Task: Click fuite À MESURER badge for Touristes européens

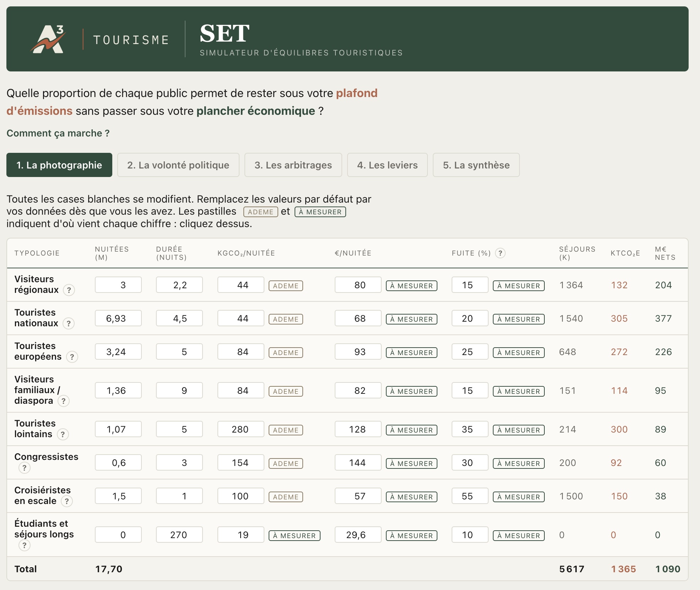Action: point(519,353)
